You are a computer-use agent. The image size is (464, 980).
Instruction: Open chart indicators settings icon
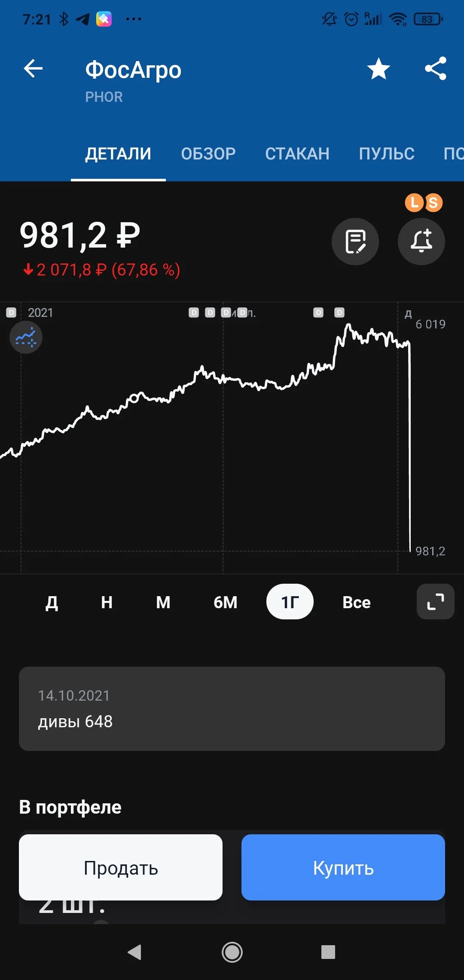[x=26, y=337]
